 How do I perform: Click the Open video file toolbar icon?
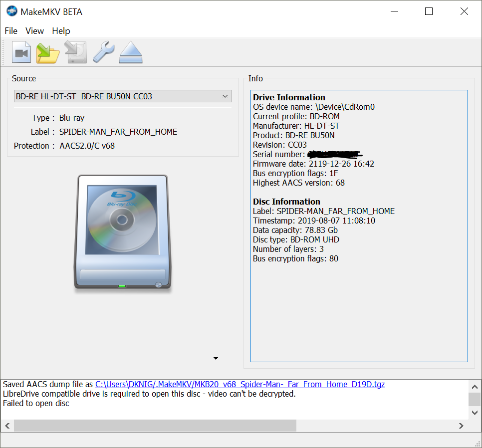click(21, 52)
